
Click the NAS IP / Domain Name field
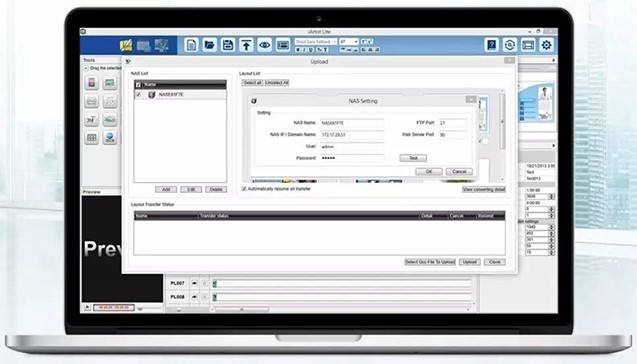click(x=352, y=134)
